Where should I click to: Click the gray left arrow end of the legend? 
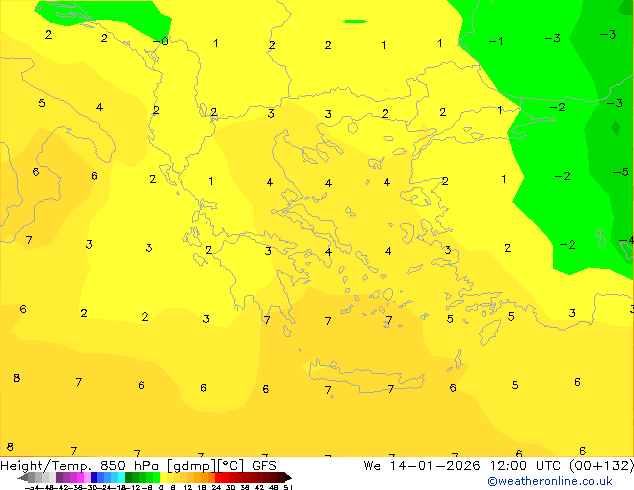[x=22, y=478]
